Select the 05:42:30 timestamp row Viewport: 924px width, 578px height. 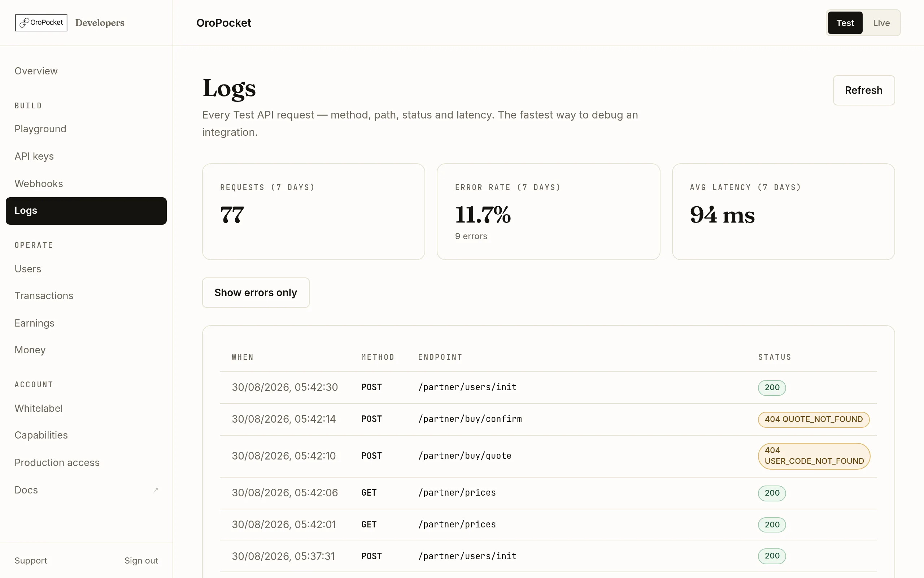549,388
